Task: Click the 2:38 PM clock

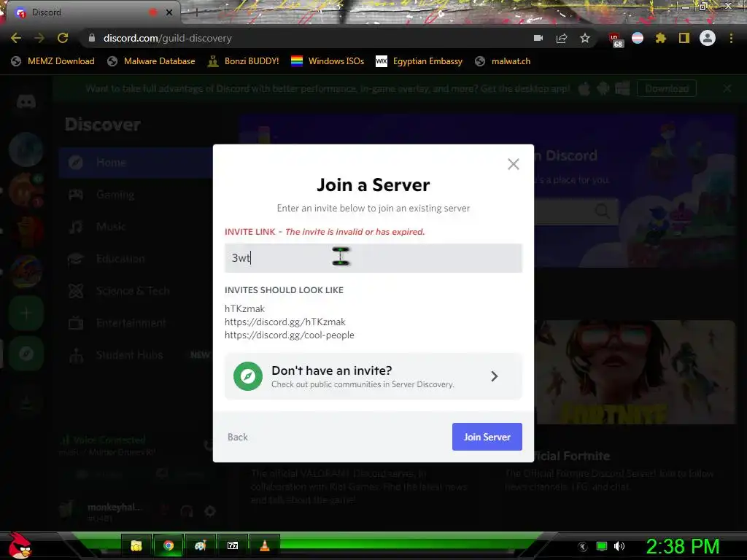Action: [682, 546]
